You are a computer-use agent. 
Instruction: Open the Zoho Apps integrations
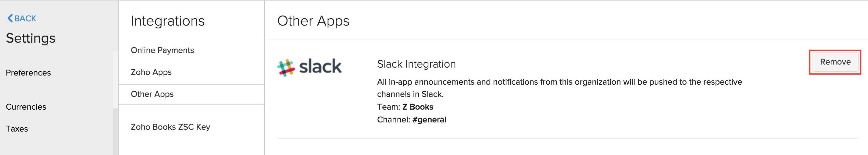[x=151, y=72]
